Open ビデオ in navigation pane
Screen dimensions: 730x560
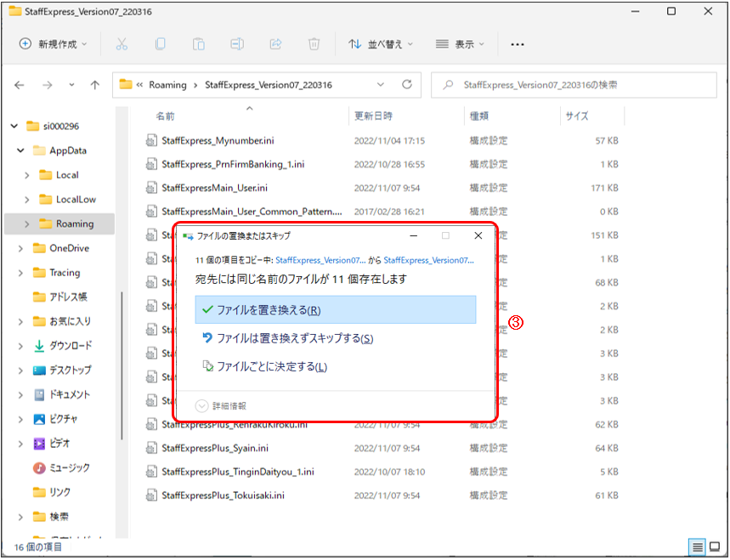[51, 444]
